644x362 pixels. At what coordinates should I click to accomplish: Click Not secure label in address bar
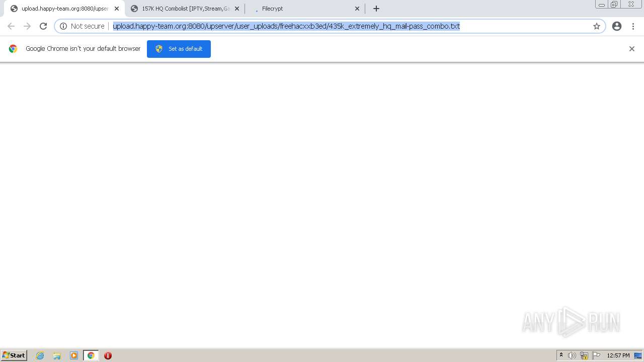click(88, 26)
